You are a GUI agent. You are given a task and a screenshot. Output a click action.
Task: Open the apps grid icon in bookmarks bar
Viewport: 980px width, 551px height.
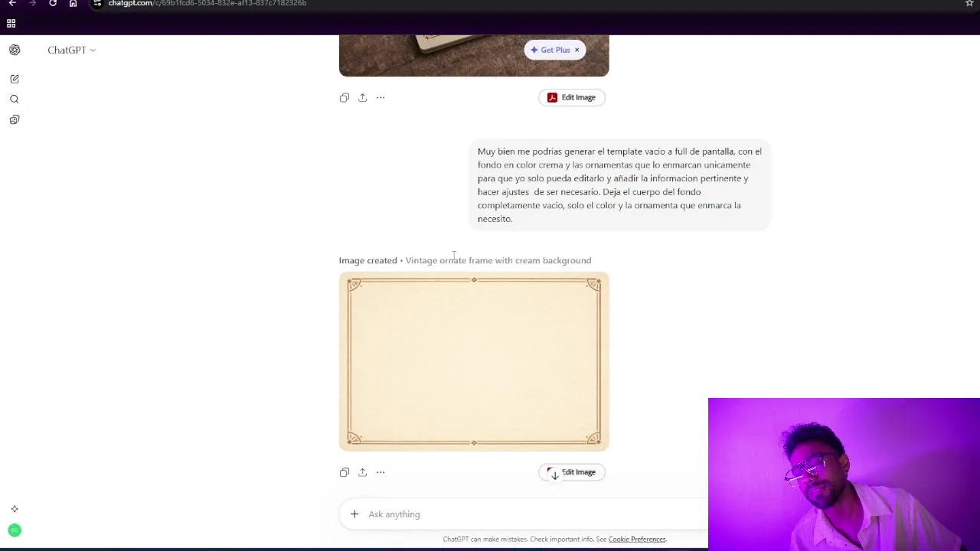tap(11, 24)
